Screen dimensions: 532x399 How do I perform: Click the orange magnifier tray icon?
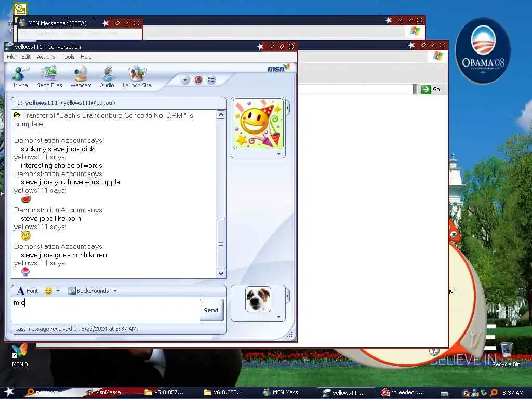click(x=494, y=393)
